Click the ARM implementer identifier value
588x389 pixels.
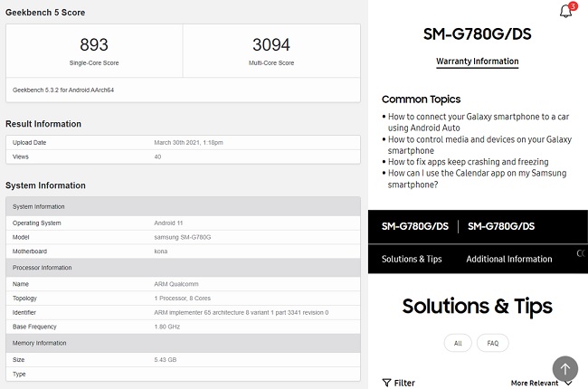(242, 312)
